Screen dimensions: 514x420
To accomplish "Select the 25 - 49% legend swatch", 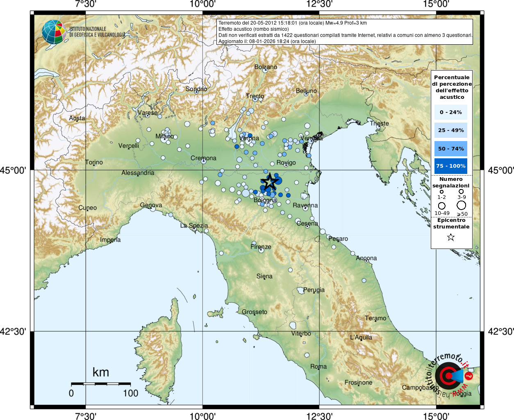I will (451, 130).
